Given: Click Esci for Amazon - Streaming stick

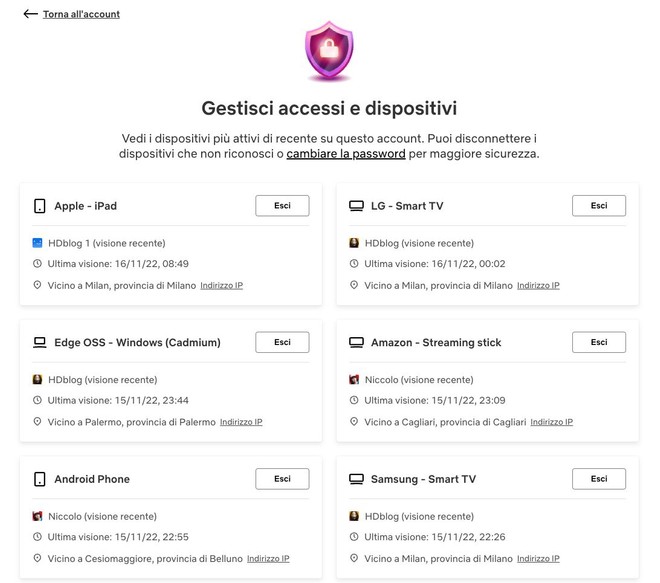Looking at the screenshot, I should (x=599, y=342).
